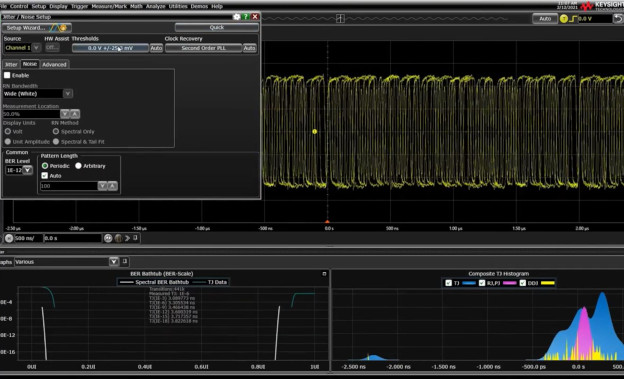Click the orange time reference triangle marker
Viewport: 624px width, 379px height.
327,221
